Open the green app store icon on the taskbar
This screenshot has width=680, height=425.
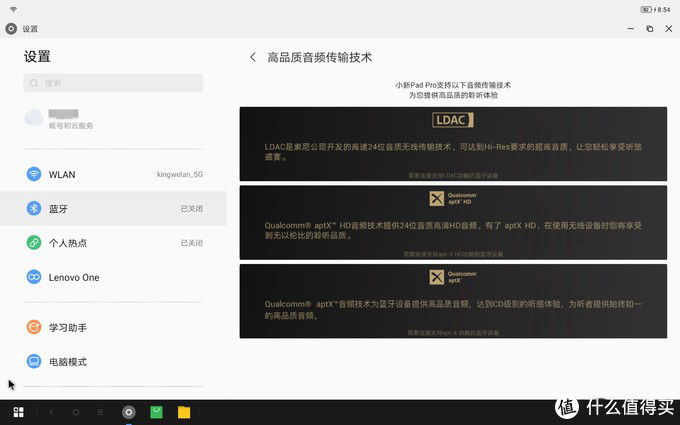tap(156, 412)
